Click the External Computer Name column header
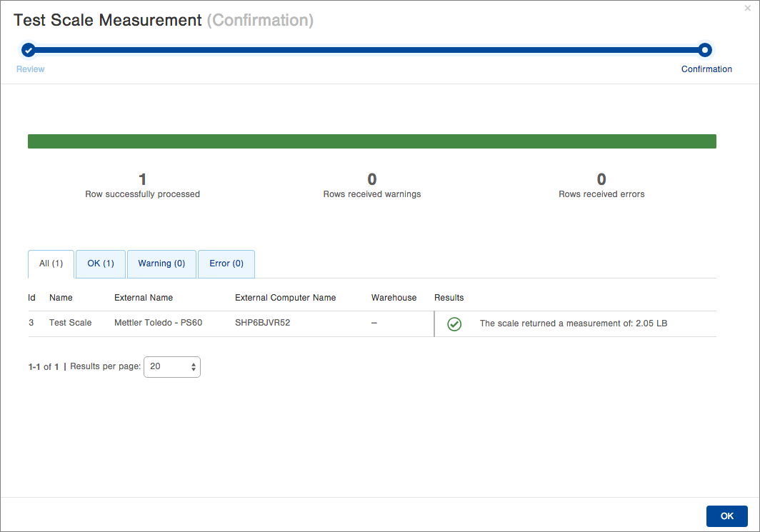Viewport: 760px width, 532px height. point(285,298)
